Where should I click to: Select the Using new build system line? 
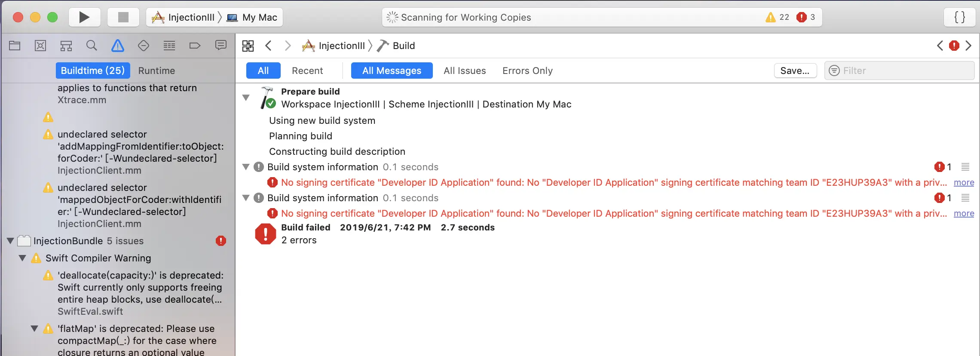[x=322, y=120]
